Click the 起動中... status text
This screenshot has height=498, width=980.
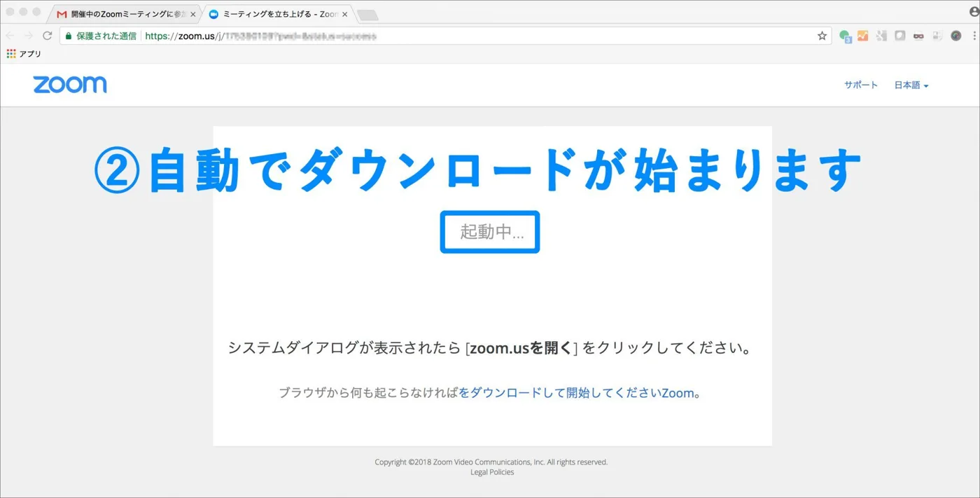[491, 232]
